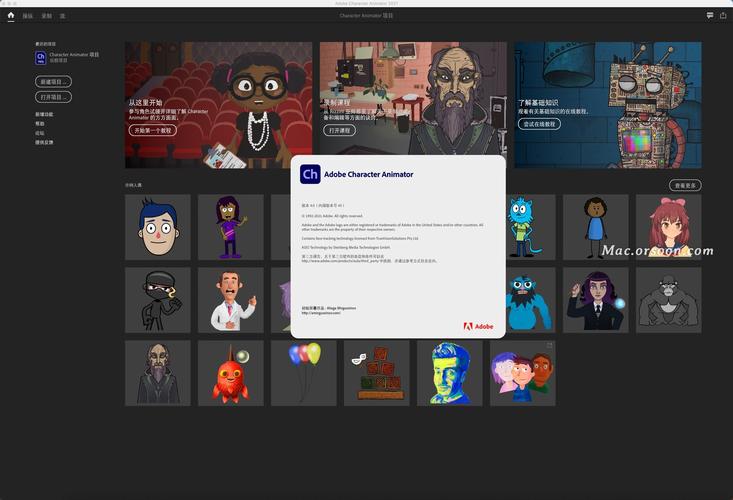The height and width of the screenshot is (500, 733).
Task: Select the neon blue-yellow man portrait puppet
Action: tap(449, 373)
